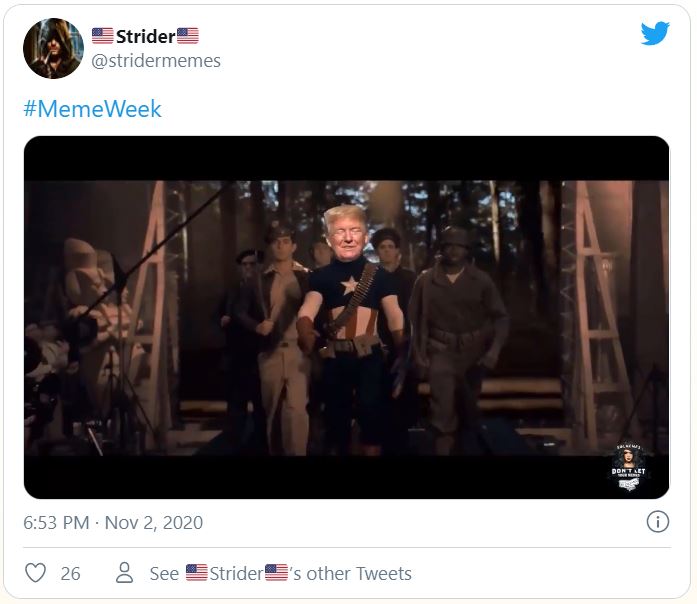Image resolution: width=697 pixels, height=604 pixels.
Task: Open the #MemeWeek hashtag
Action: 92,109
